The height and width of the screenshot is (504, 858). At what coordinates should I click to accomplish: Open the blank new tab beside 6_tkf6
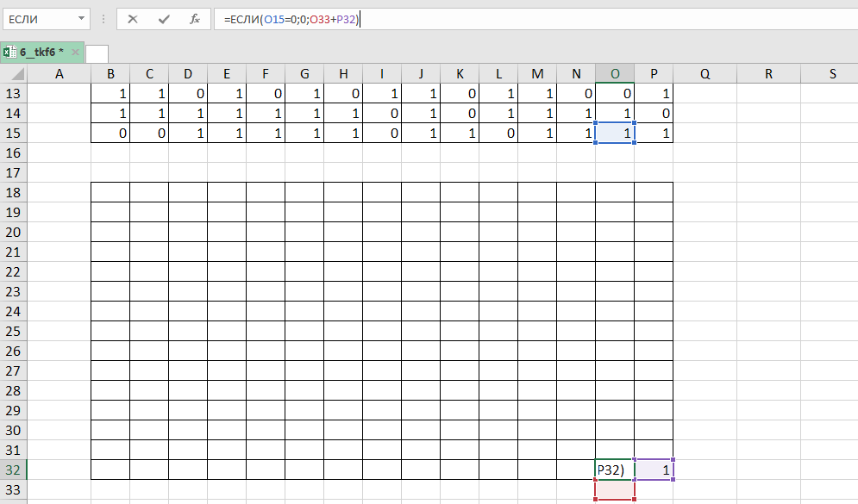97,53
